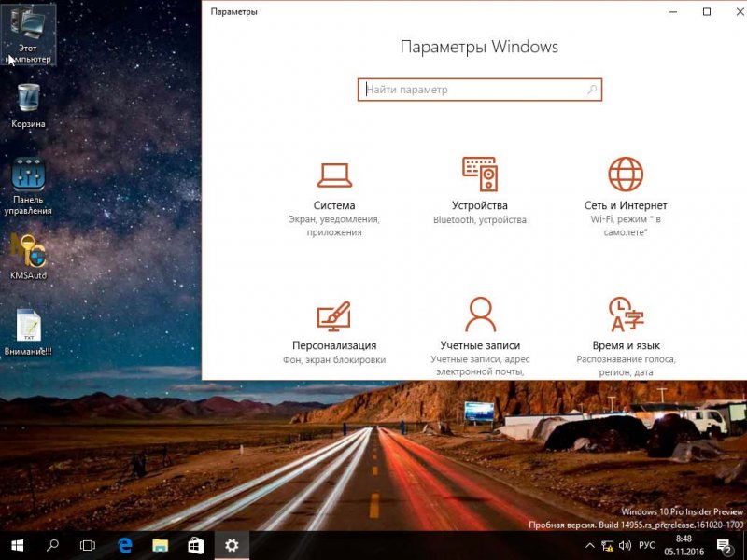
Task: Open the Store from the taskbar
Action: 196,545
